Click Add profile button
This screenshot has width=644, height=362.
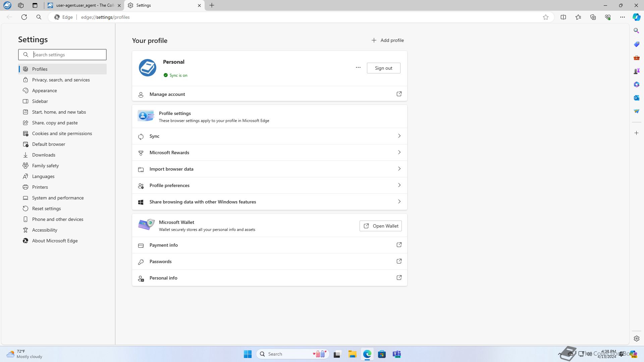(x=387, y=40)
